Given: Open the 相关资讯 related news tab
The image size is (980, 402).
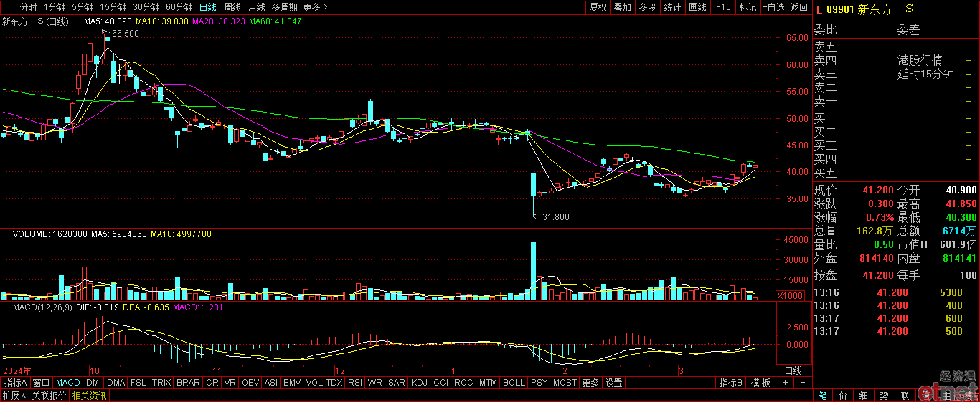Looking at the screenshot, I should 89,396.
